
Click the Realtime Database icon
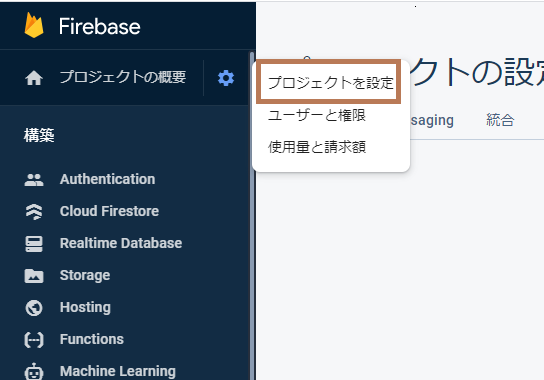(34, 244)
